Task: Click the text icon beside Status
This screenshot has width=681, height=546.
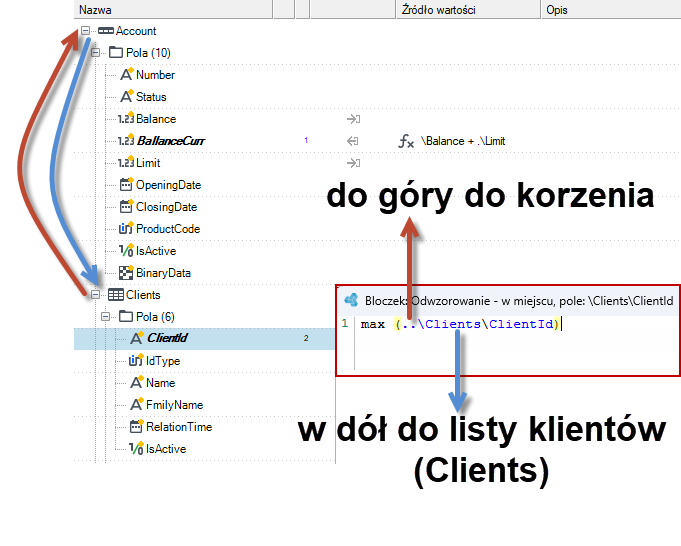Action: pyautogui.click(x=126, y=96)
